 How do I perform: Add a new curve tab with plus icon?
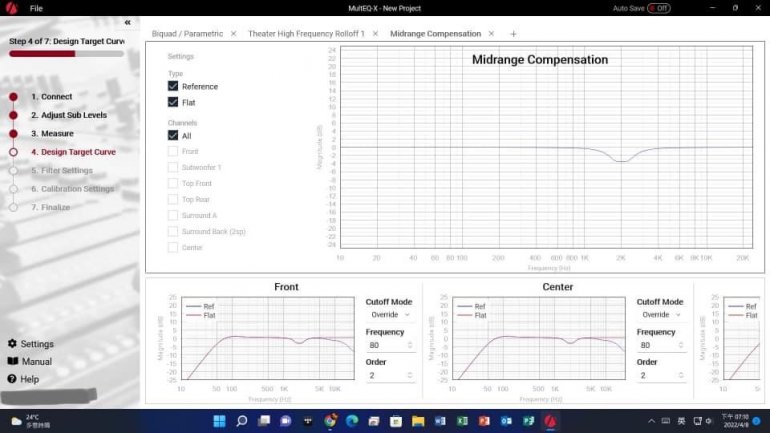513,34
